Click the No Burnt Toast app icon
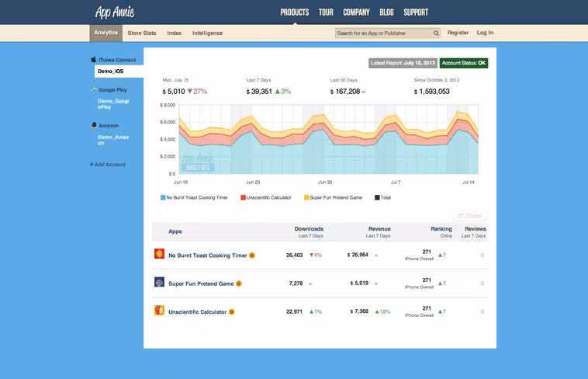The image size is (588, 379). (159, 253)
